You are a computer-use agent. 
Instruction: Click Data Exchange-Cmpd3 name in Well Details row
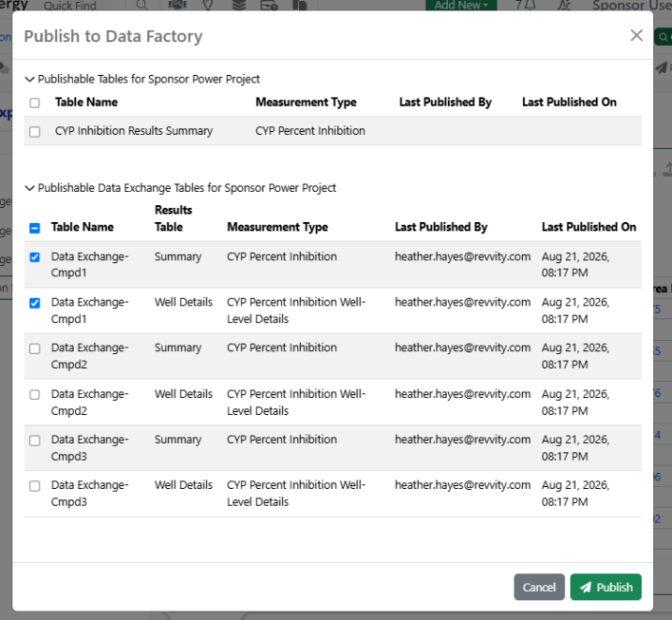click(x=90, y=494)
